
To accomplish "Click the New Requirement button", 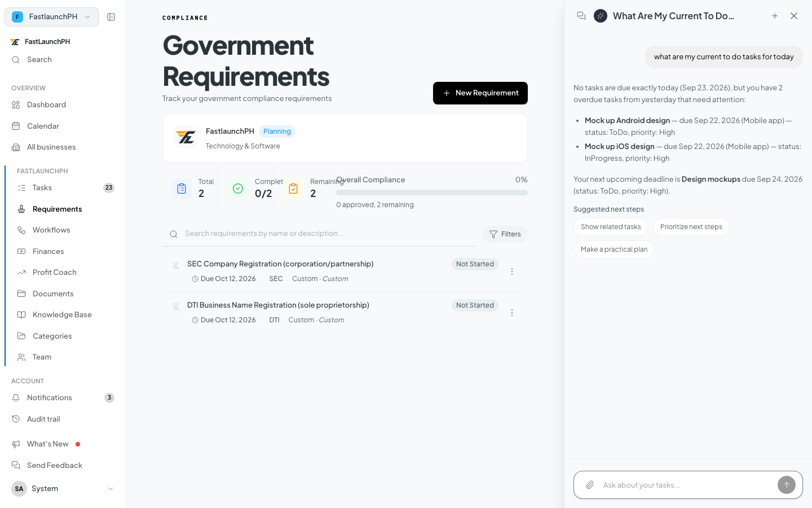I will [480, 93].
